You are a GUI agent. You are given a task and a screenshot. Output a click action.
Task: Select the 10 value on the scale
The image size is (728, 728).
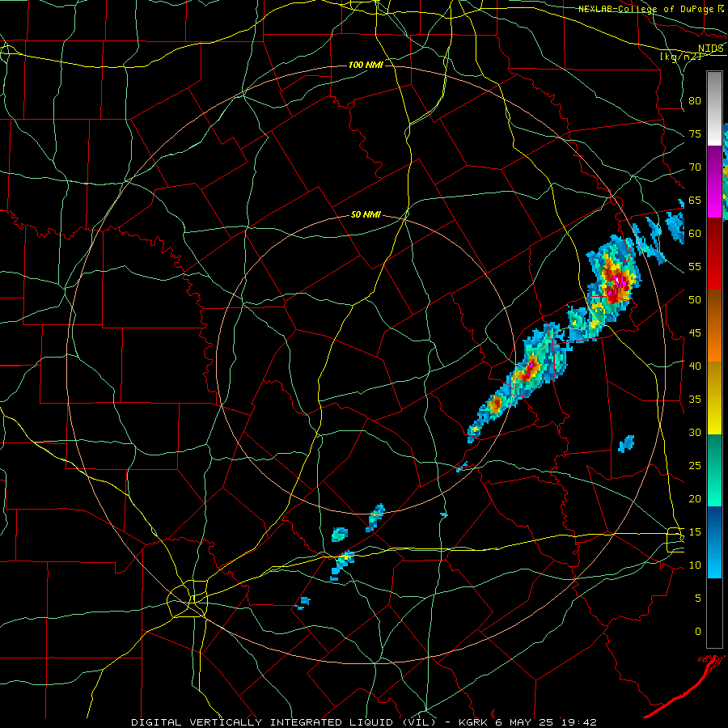pyautogui.click(x=695, y=565)
